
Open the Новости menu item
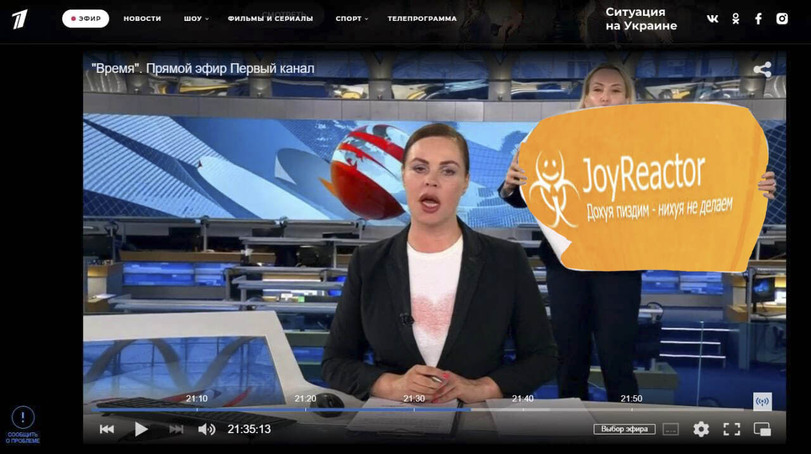pos(142,18)
